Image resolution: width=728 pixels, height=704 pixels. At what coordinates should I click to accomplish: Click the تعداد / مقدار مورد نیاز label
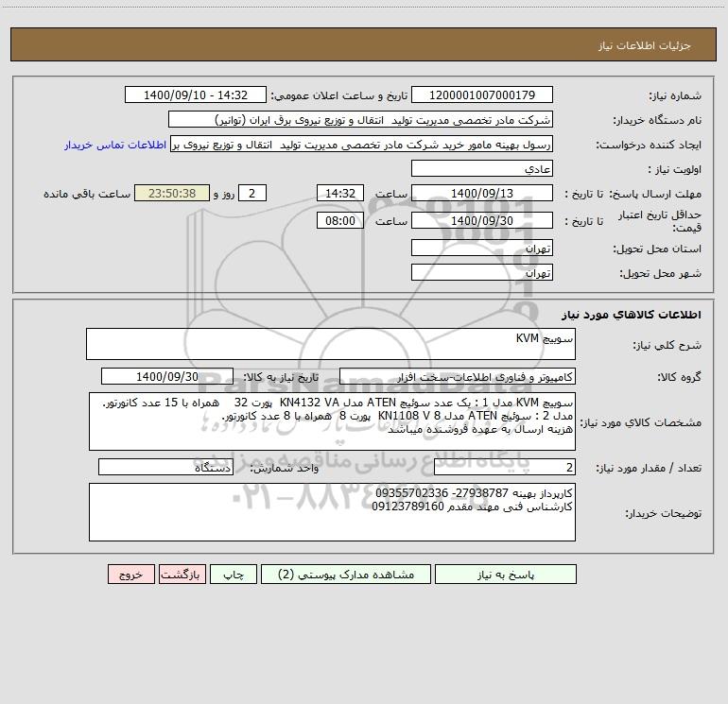(649, 469)
